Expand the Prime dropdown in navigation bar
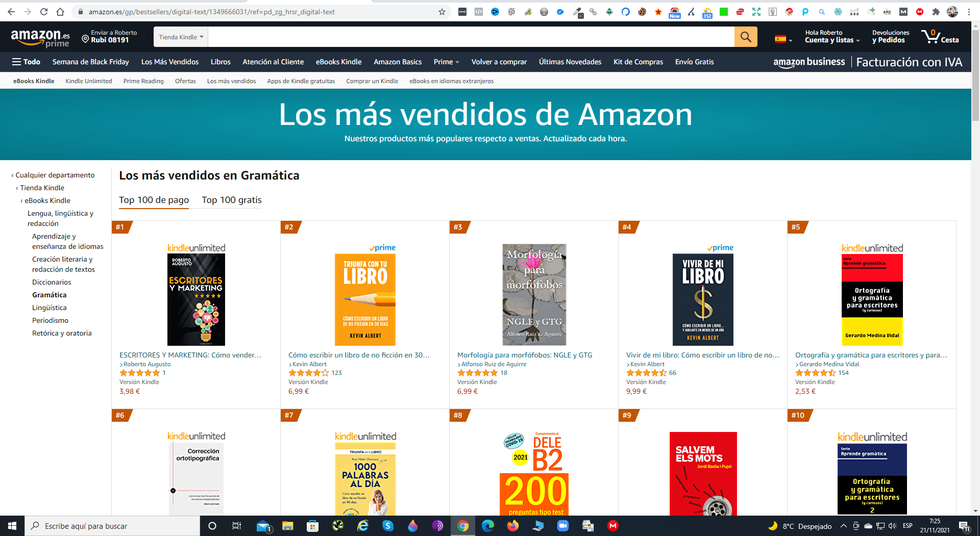 [x=446, y=62]
